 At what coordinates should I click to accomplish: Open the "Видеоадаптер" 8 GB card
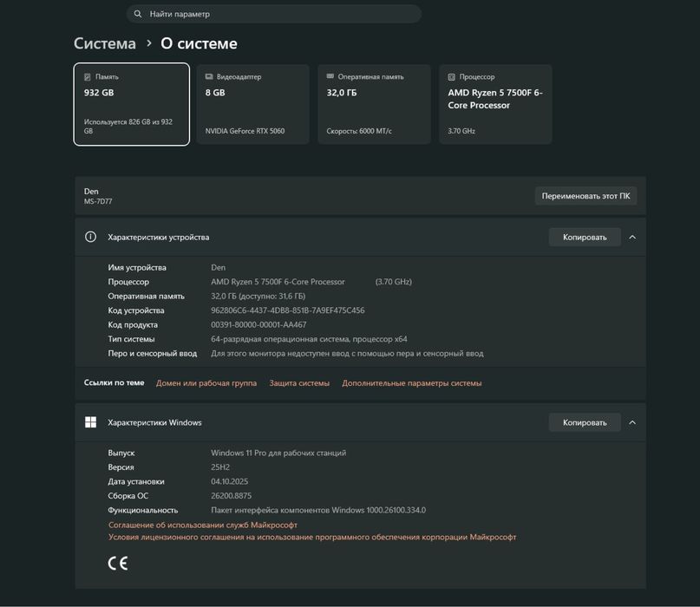point(253,104)
